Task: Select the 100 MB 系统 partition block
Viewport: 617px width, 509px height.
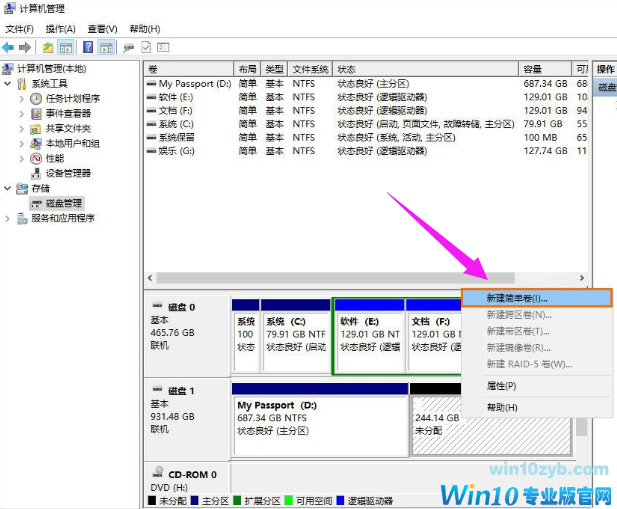Action: point(246,336)
